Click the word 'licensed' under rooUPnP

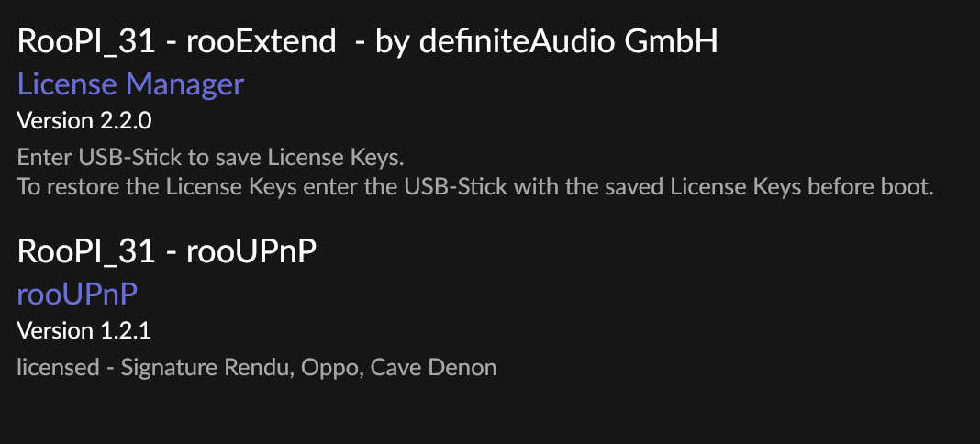click(58, 368)
